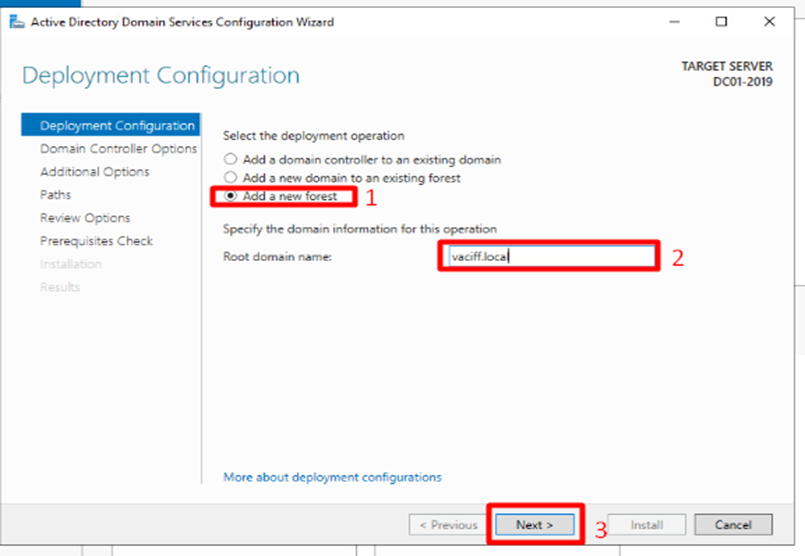The image size is (805, 556).
Task: Click the Previous button
Action: [447, 525]
